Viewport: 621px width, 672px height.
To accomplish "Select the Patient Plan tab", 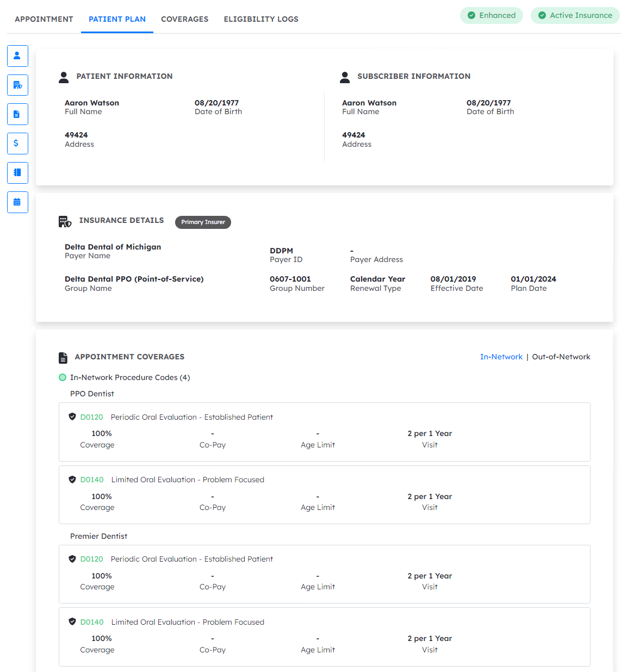I will tap(117, 19).
